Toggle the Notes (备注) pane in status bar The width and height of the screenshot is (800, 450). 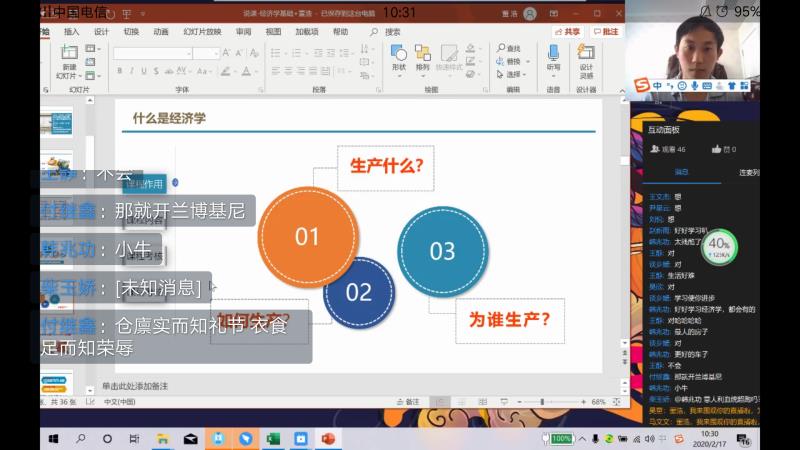[408, 402]
